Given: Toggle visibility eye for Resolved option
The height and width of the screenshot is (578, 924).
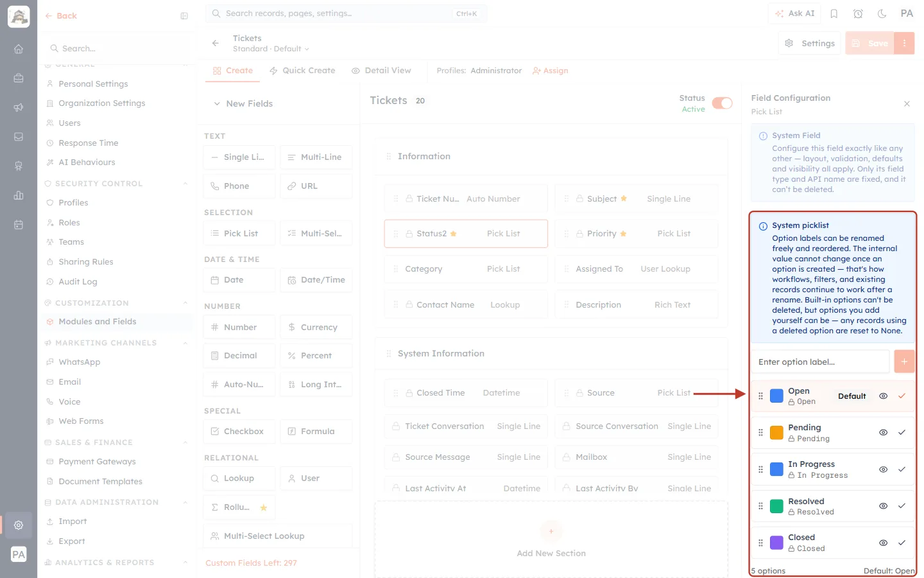Looking at the screenshot, I should point(884,506).
